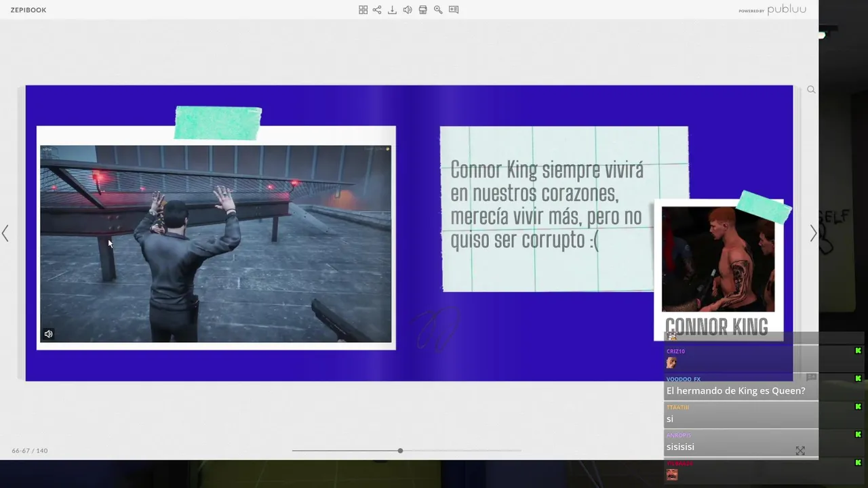Click the Kick badge beside ANROPIS's message
This screenshot has height=488, width=868.
(858, 434)
